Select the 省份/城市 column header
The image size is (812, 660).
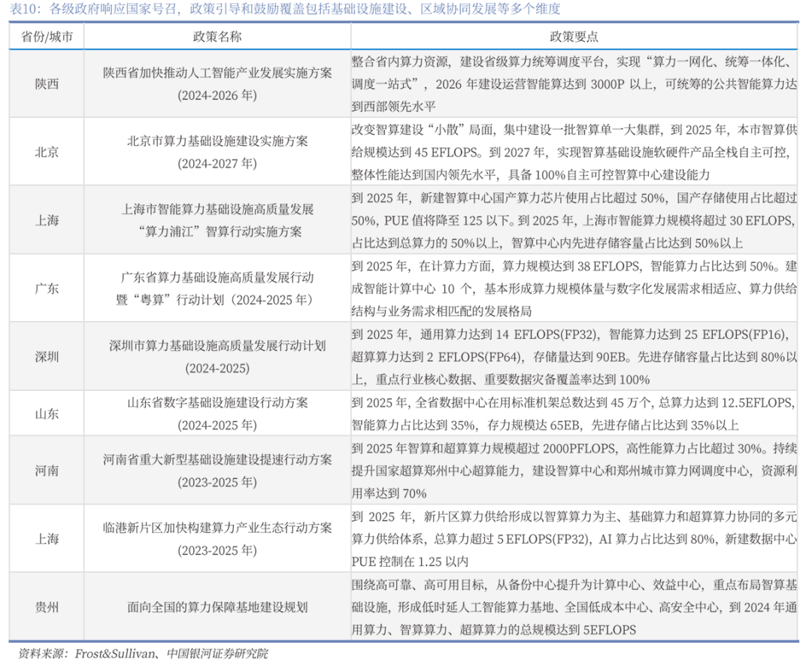click(x=47, y=37)
